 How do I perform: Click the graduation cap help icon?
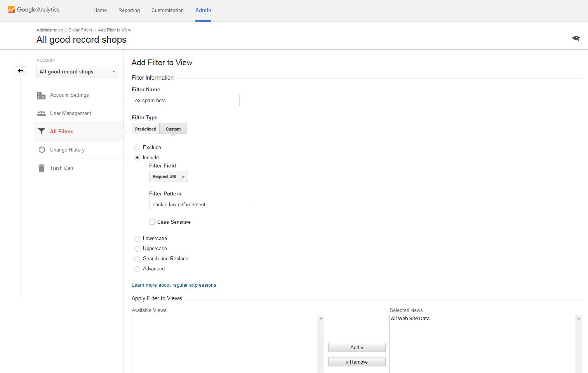(x=576, y=38)
